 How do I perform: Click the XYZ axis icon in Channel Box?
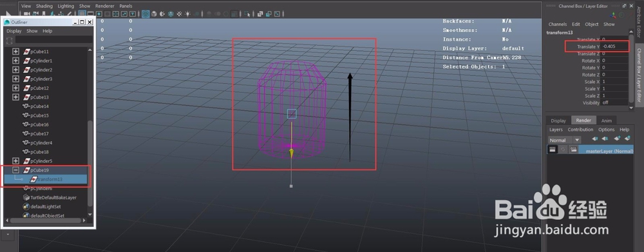click(613, 15)
